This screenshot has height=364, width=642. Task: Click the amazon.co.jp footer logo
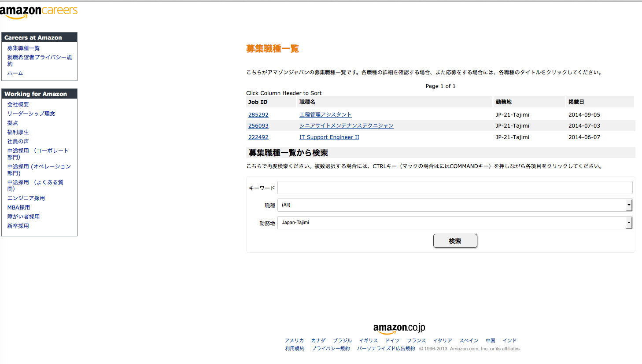[x=399, y=328]
